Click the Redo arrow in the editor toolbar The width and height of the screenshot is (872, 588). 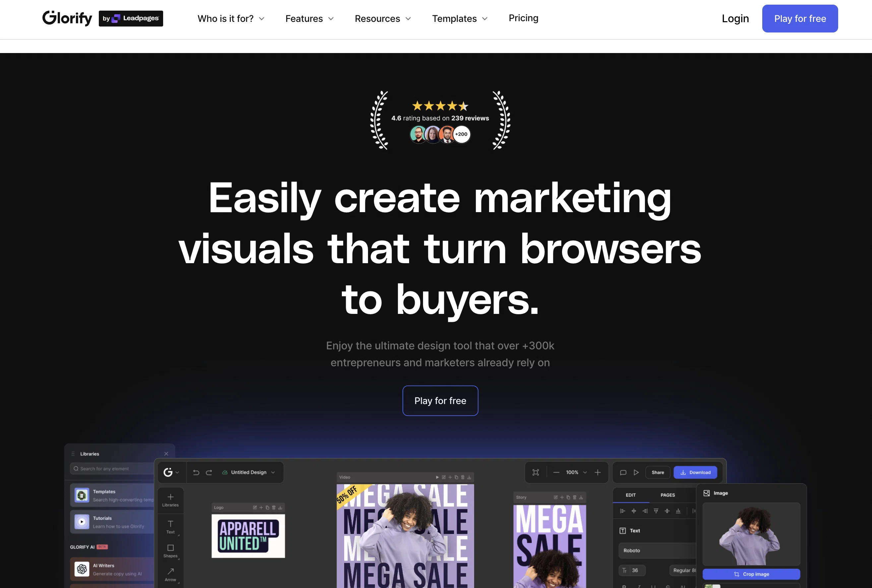pyautogui.click(x=209, y=473)
